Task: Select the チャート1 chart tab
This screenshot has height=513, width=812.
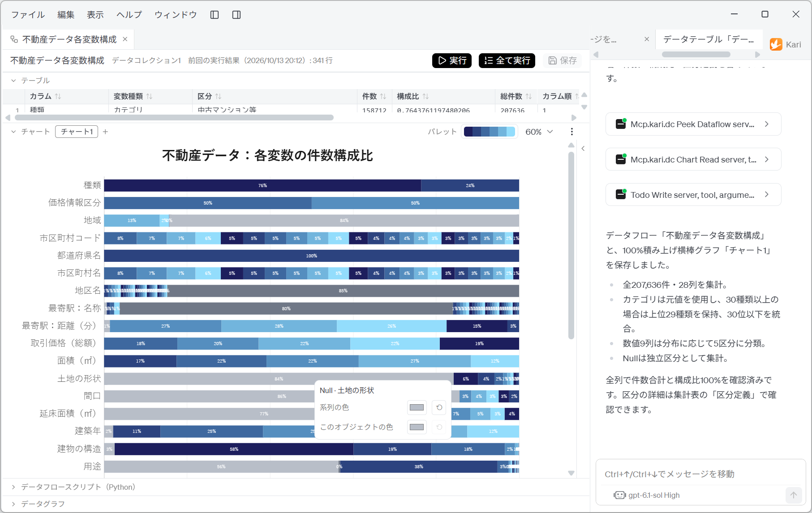Action: click(77, 132)
